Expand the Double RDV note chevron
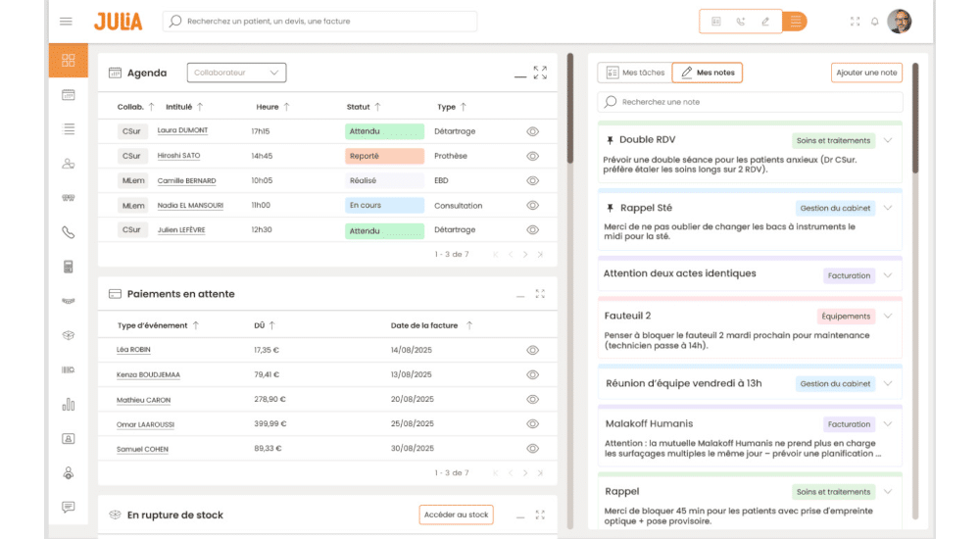The height and width of the screenshot is (539, 980). tap(888, 140)
